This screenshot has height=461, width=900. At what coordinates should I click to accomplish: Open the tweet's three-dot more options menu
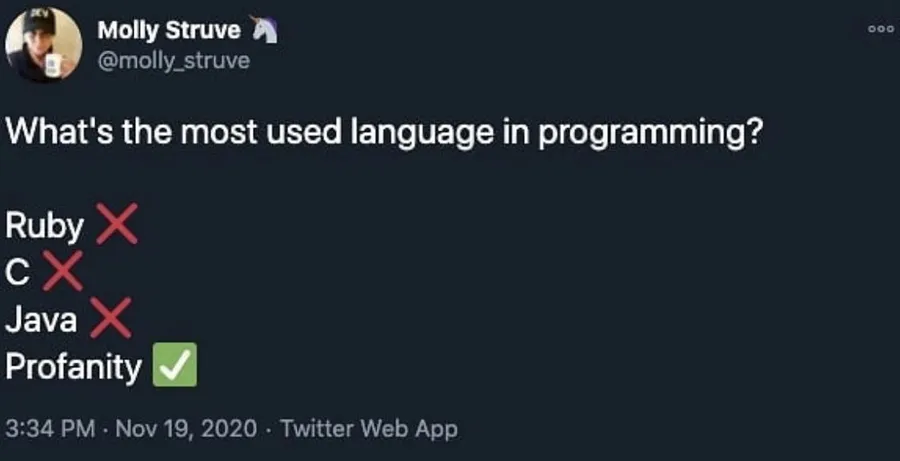tap(880, 30)
